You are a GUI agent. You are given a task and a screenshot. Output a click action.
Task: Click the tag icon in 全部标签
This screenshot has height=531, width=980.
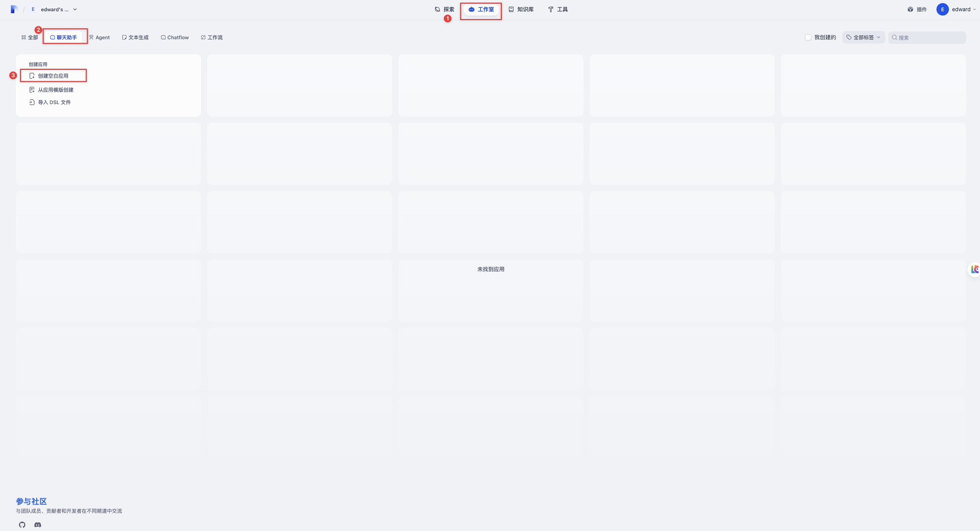(x=849, y=37)
